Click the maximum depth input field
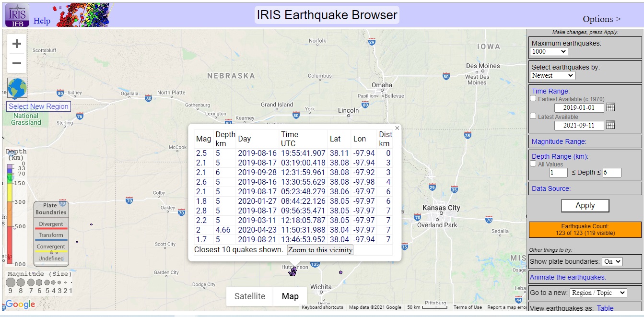This screenshot has width=644, height=317. coord(612,173)
